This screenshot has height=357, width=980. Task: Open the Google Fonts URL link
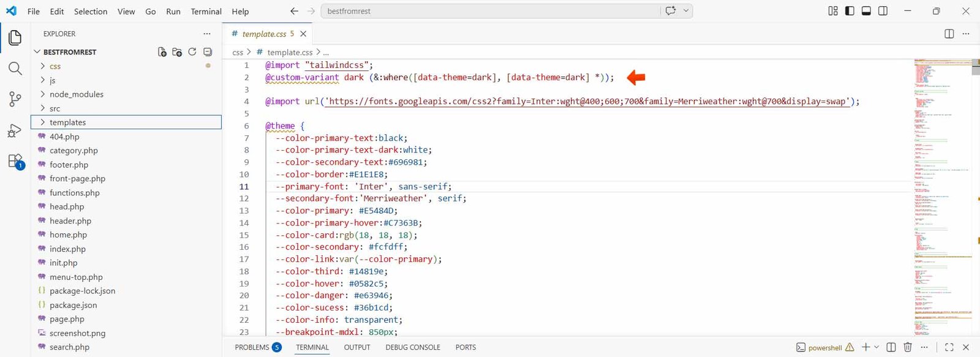pyautogui.click(x=587, y=102)
